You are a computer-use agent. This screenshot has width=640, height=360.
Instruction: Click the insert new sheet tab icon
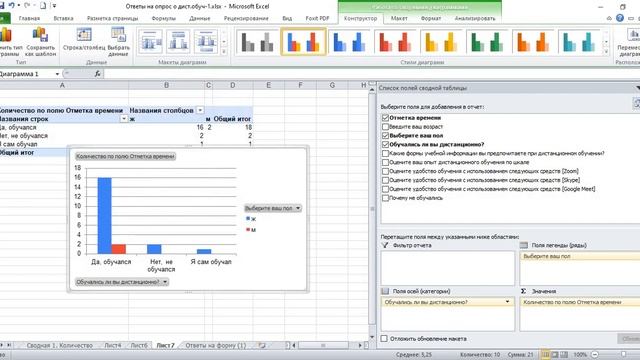[262, 345]
